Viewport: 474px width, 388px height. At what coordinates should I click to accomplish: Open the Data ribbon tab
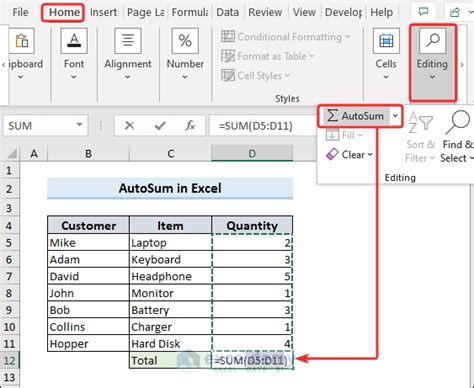click(228, 12)
